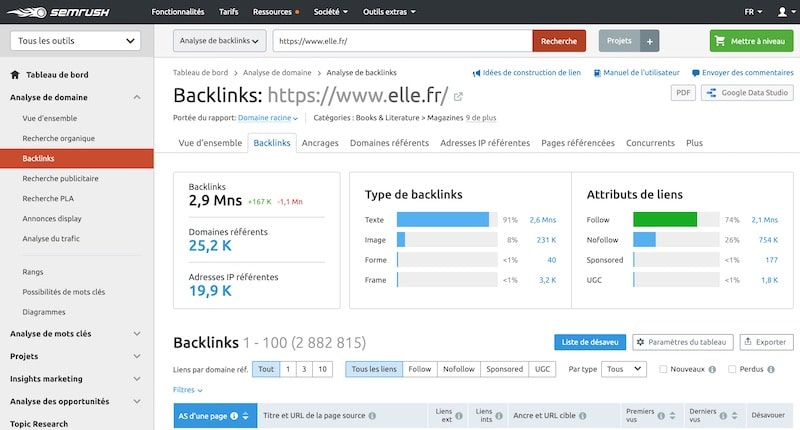This screenshot has width=800, height=430.
Task: Filter by Nofollow links
Action: point(459,369)
